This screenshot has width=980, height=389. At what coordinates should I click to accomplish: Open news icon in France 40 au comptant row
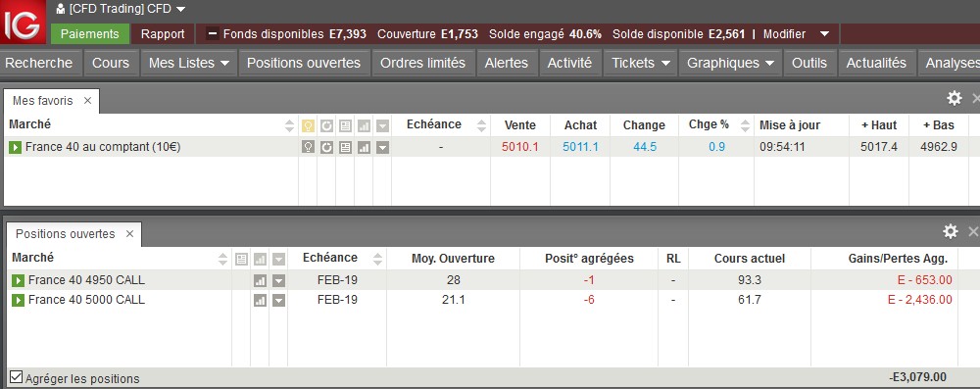(345, 148)
